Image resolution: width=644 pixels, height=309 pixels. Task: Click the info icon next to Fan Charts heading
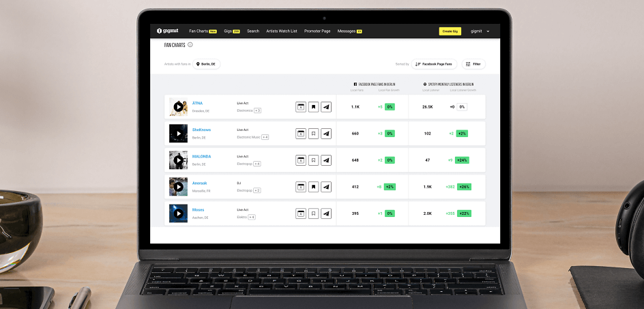click(x=190, y=45)
